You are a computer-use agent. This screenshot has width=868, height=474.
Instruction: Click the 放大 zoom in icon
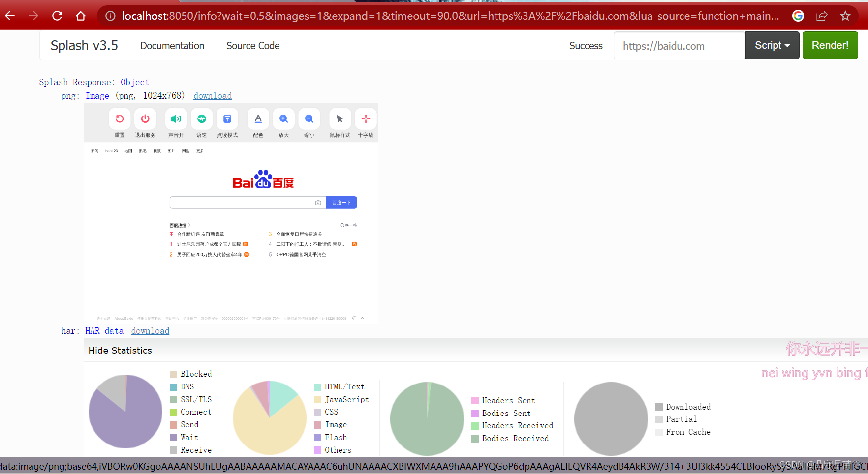tap(284, 119)
